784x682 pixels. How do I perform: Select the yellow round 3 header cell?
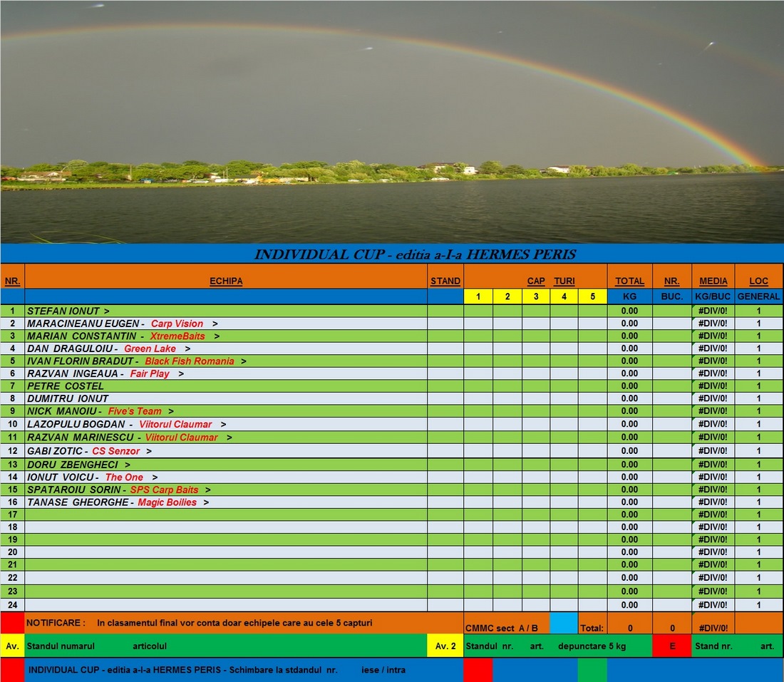click(x=535, y=296)
